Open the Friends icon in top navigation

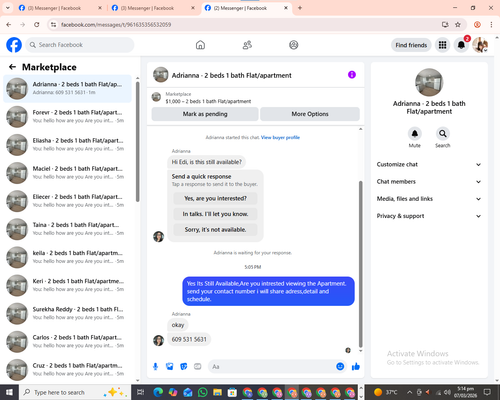[x=247, y=45]
